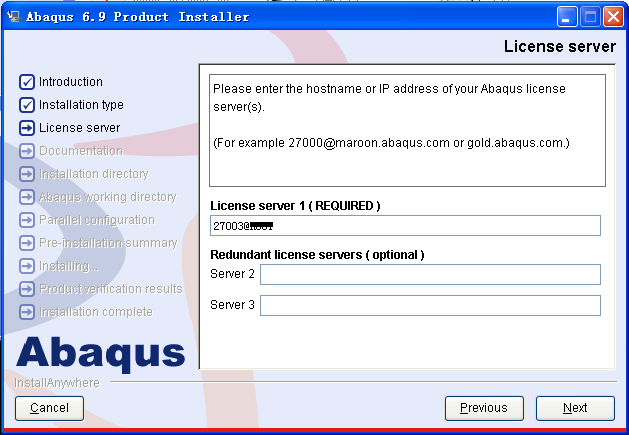Click the Pre-installation summary arrow icon
629x435 pixels.
pyautogui.click(x=27, y=243)
